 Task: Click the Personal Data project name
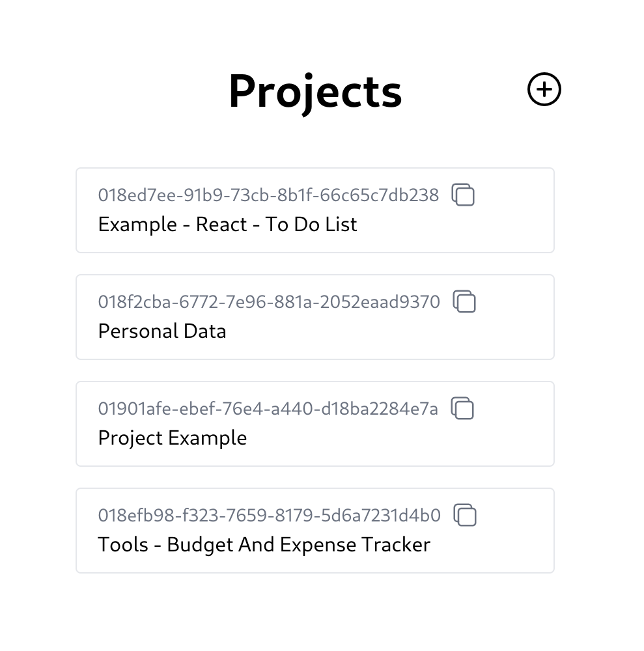tap(161, 331)
